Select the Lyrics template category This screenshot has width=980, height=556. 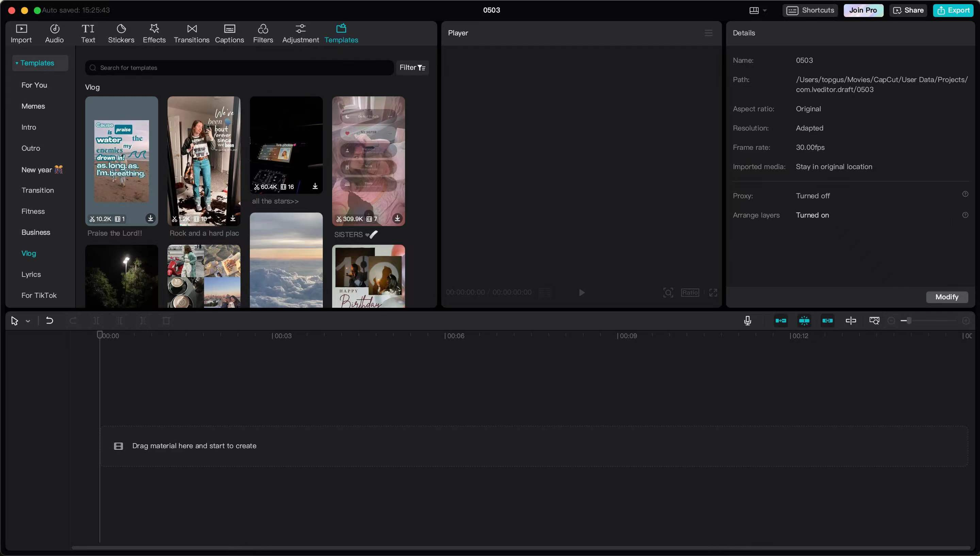point(31,274)
